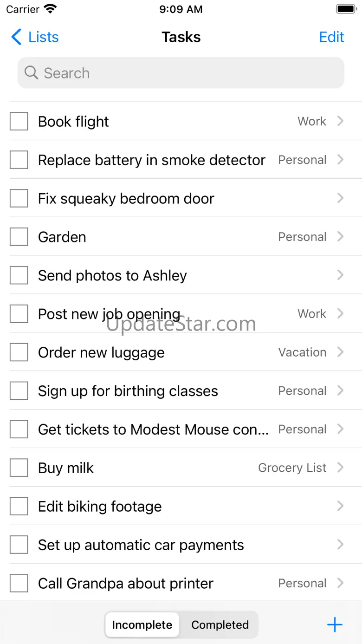Check off the Book flight task
This screenshot has height=644, width=362.
(x=19, y=122)
